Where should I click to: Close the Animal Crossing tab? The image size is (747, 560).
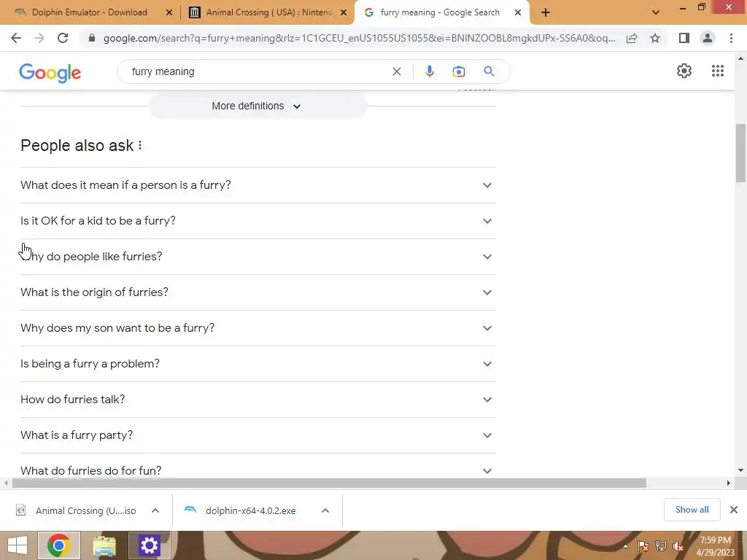point(344,12)
